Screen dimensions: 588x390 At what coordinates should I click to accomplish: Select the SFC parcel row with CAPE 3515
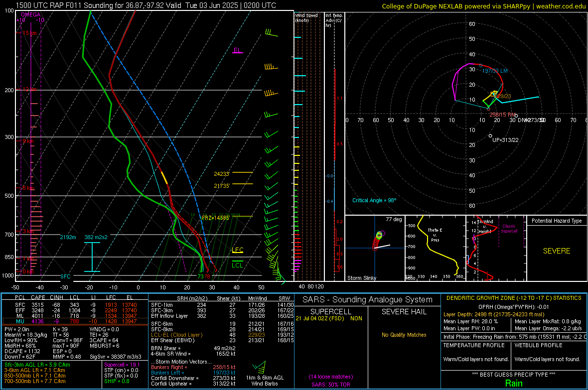[75, 305]
